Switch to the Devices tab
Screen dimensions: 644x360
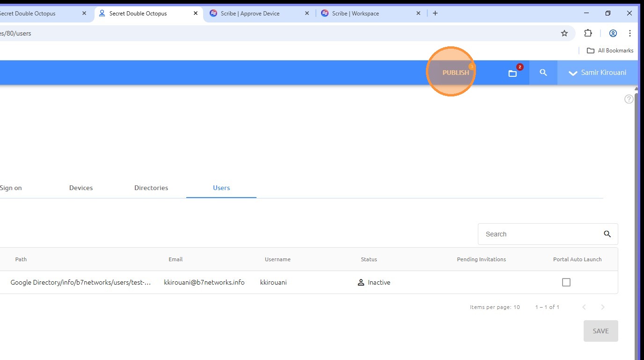tap(81, 188)
